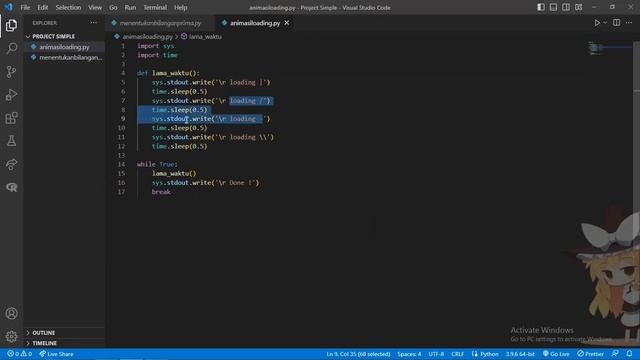Image resolution: width=640 pixels, height=360 pixels.
Task: Click on 'while True:' code line
Action: coord(157,164)
